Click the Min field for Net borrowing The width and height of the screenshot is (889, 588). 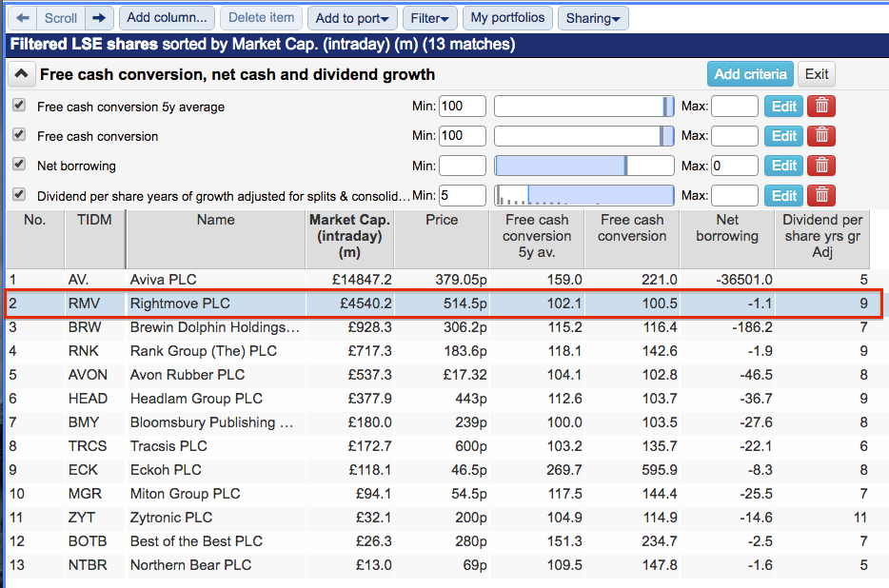coord(462,166)
